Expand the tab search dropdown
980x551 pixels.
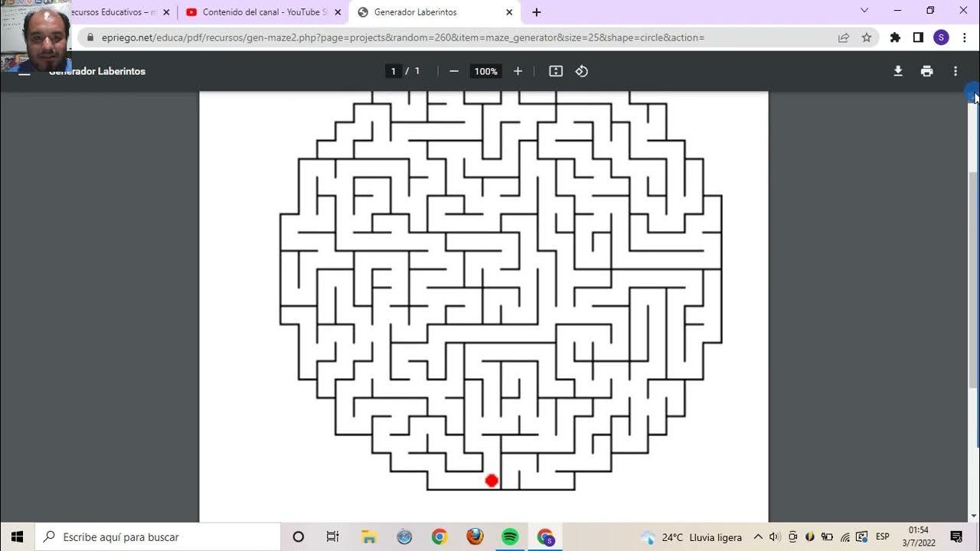tap(864, 11)
